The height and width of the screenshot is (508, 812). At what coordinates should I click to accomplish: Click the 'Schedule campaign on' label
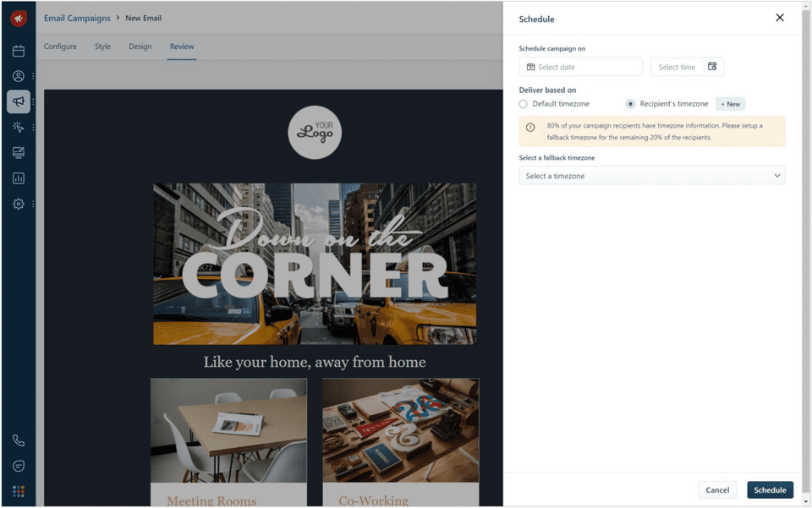552,49
